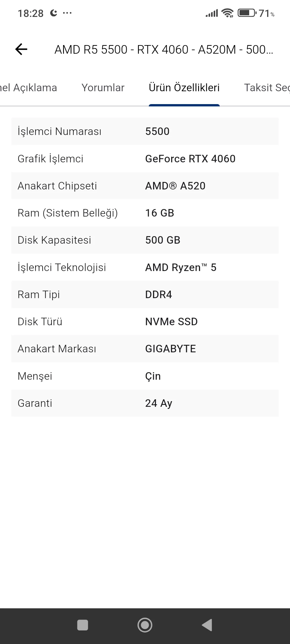Image resolution: width=290 pixels, height=644 pixels.
Task: Tap the 16 GB RAM value
Action: 160,213
